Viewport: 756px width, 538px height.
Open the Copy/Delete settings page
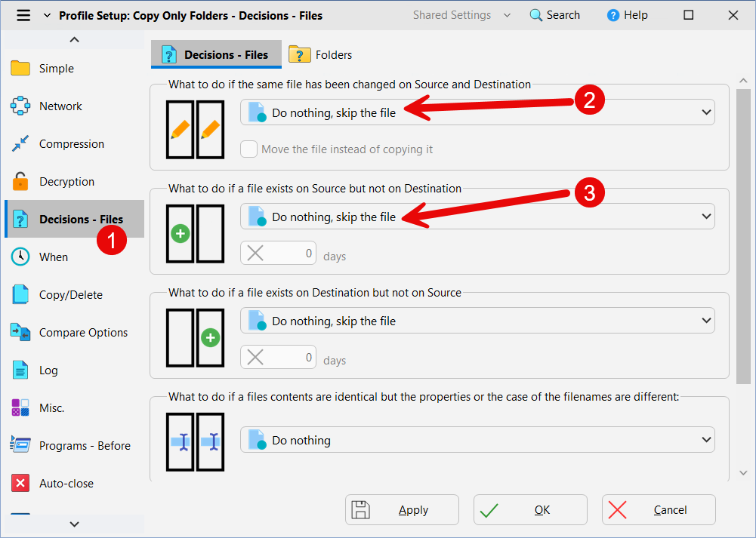(x=74, y=294)
